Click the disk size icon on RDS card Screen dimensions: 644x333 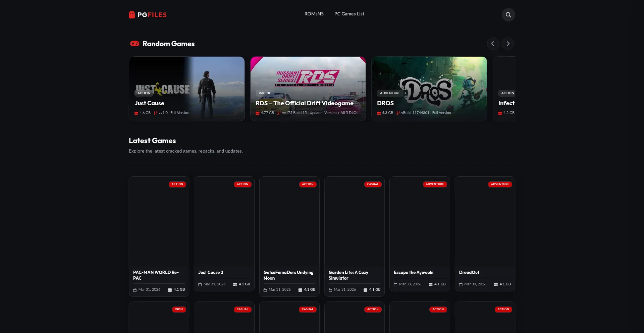pyautogui.click(x=257, y=113)
